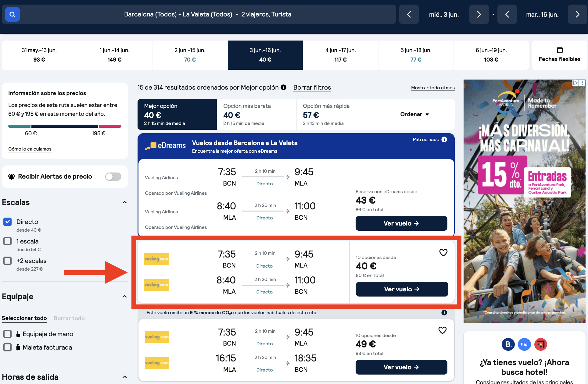Screen dimensions: 588x384
Task: Select 5 jun.–18 jun. 77 € dates
Action: pyautogui.click(x=416, y=55)
